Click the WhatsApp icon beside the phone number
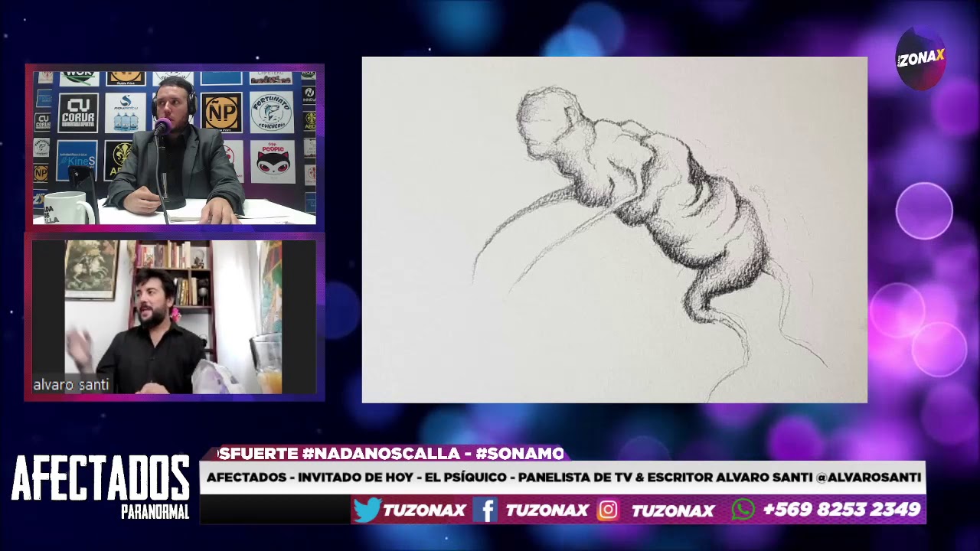This screenshot has width=980, height=551. click(743, 510)
